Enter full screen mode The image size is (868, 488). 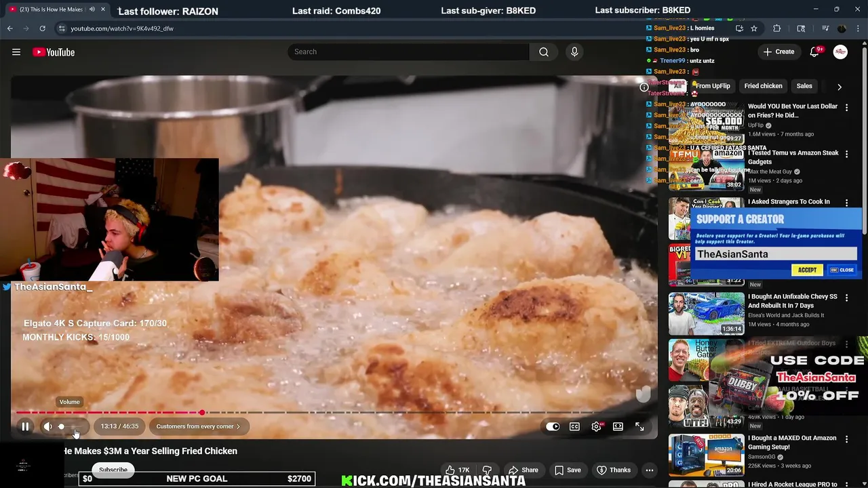point(639,426)
